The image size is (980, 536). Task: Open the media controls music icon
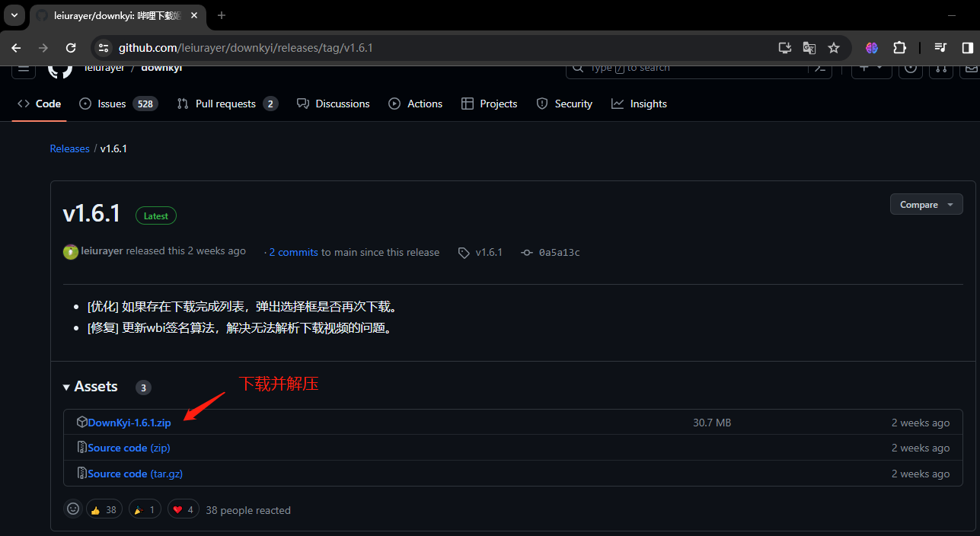coord(941,48)
